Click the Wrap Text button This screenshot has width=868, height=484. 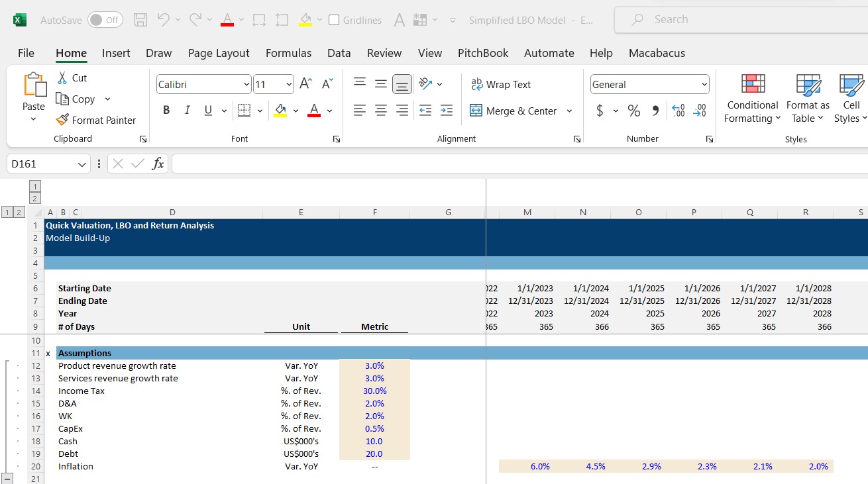(501, 84)
